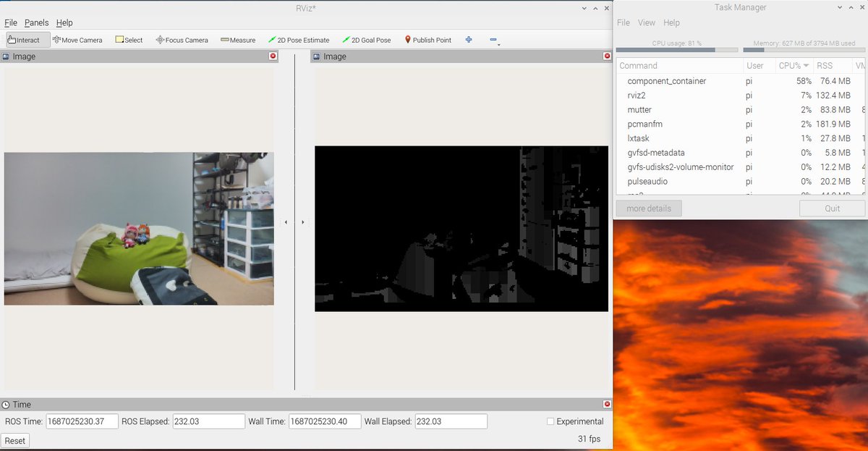This screenshot has width=868, height=451.
Task: Activate the Publish Point tool
Action: point(427,40)
